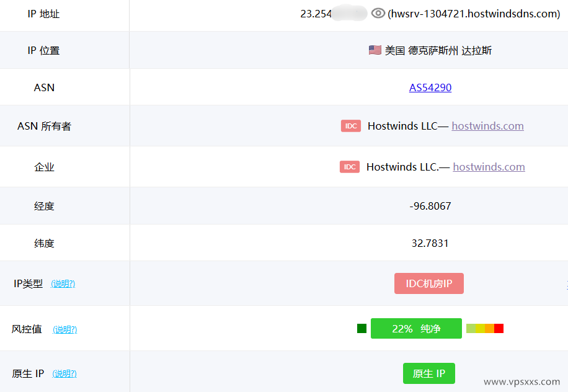Image resolution: width=568 pixels, height=392 pixels.
Task: Open the 说明? tooltip for 原生 IP
Action: [64, 374]
